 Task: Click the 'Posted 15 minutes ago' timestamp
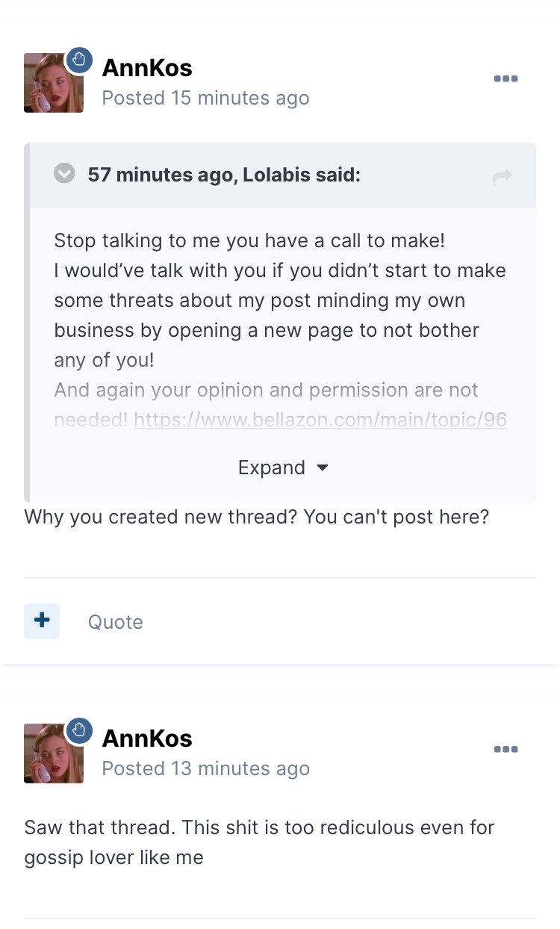[205, 98]
